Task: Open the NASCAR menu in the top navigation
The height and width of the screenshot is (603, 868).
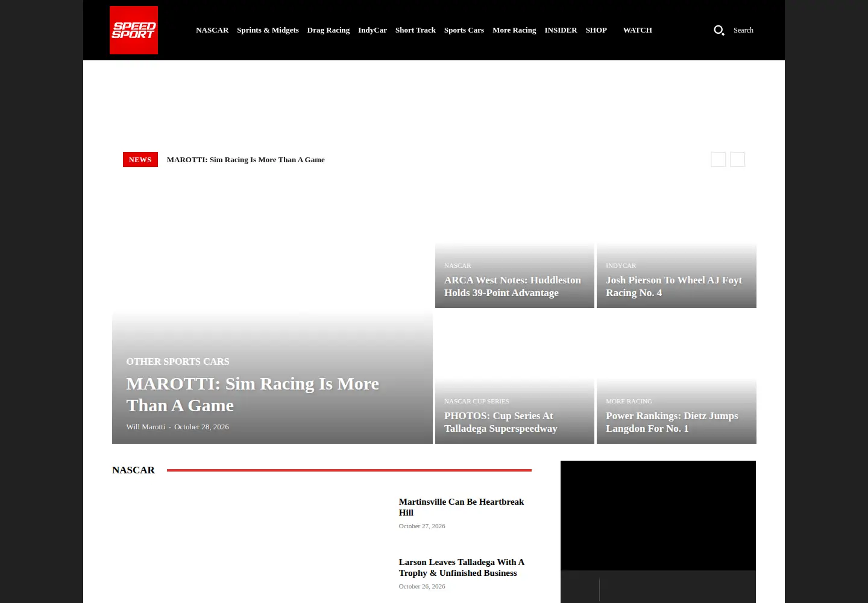Action: tap(212, 30)
